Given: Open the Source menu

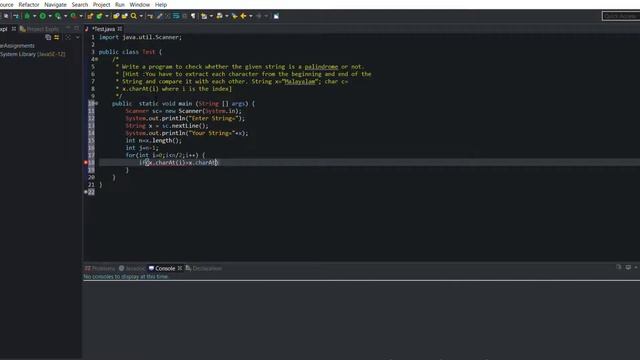Looking at the screenshot, I should (x=7, y=4).
